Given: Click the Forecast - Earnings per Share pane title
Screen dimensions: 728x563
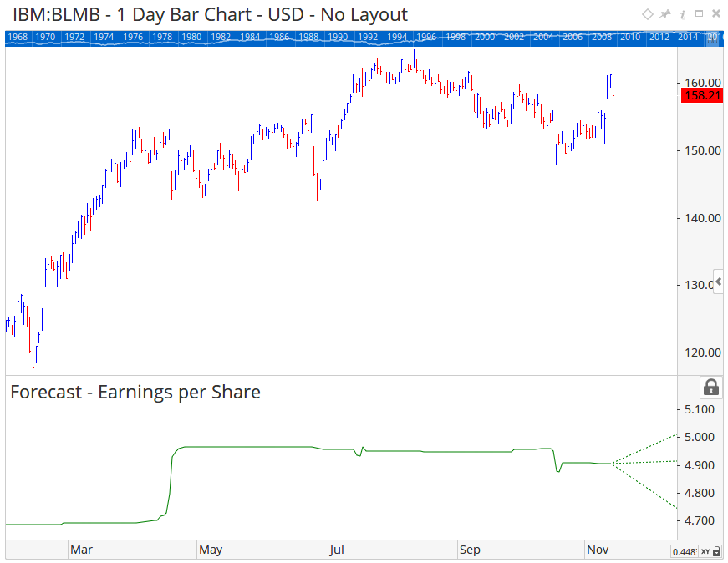Looking at the screenshot, I should click(135, 393).
